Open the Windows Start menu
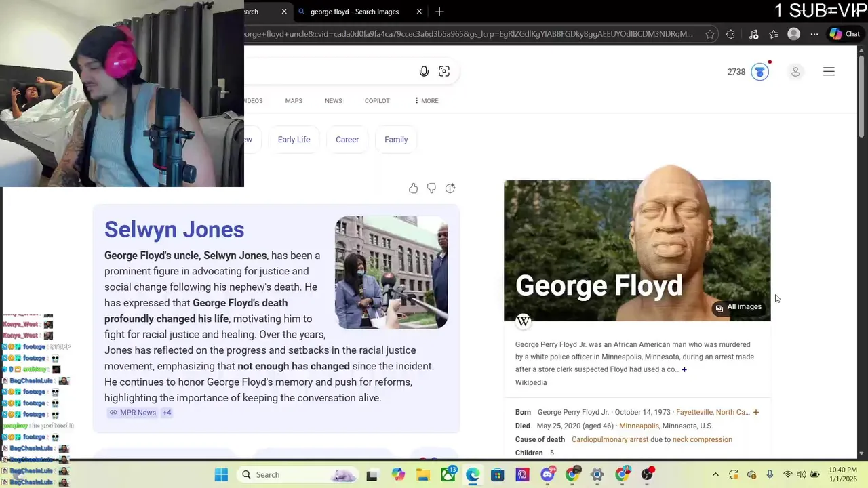 221,474
